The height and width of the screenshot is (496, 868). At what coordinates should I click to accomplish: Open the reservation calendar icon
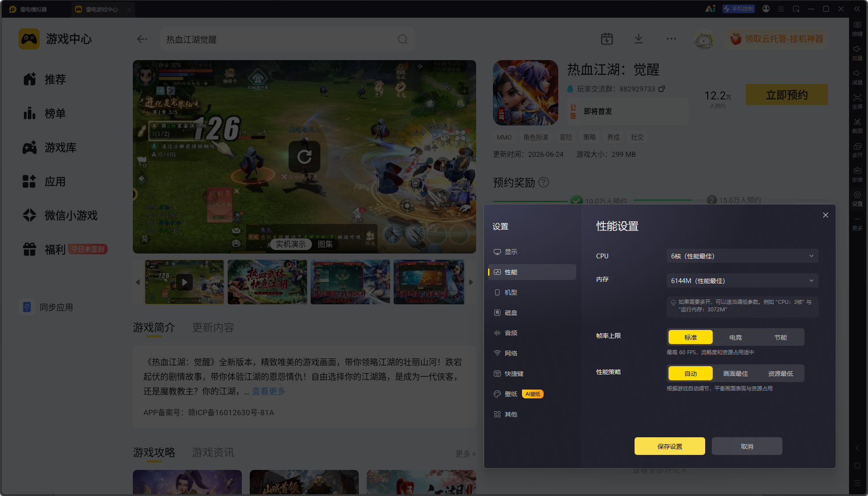coord(607,39)
